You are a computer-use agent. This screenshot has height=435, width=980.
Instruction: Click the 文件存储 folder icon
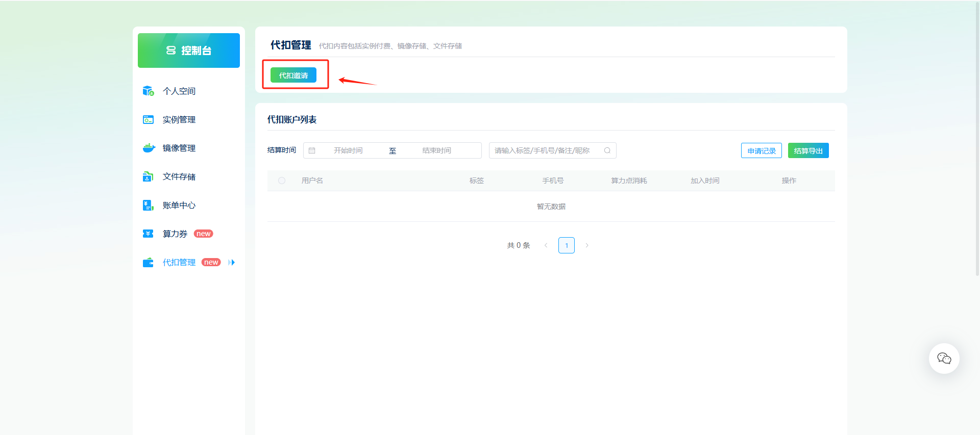click(x=148, y=176)
